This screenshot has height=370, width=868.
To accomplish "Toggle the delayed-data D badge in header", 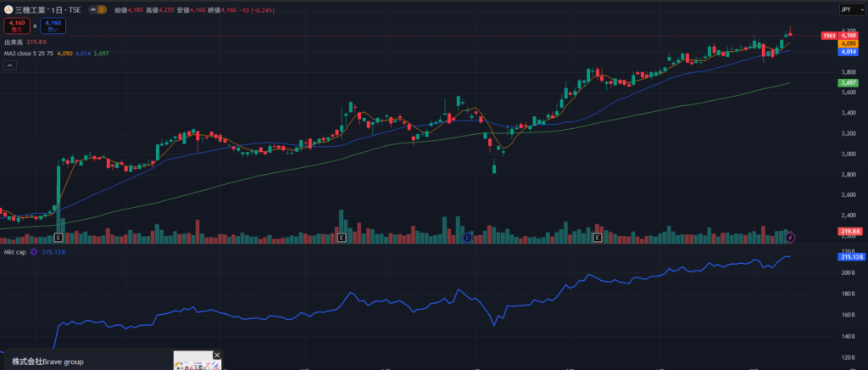I will pyautogui.click(x=102, y=9).
